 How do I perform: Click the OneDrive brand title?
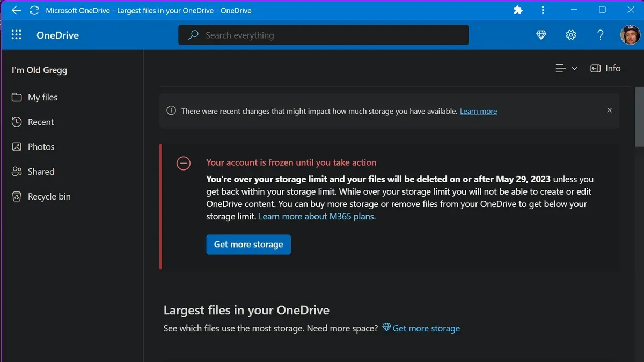[x=57, y=35]
